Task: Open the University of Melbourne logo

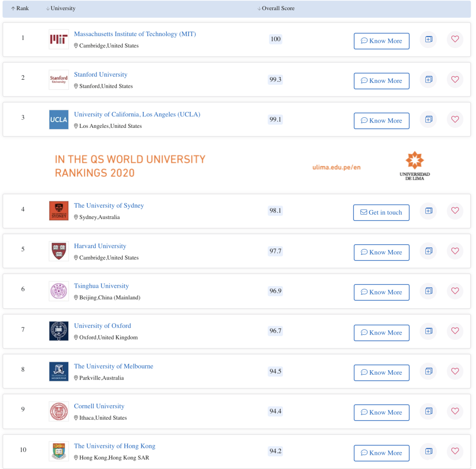Action: point(59,371)
